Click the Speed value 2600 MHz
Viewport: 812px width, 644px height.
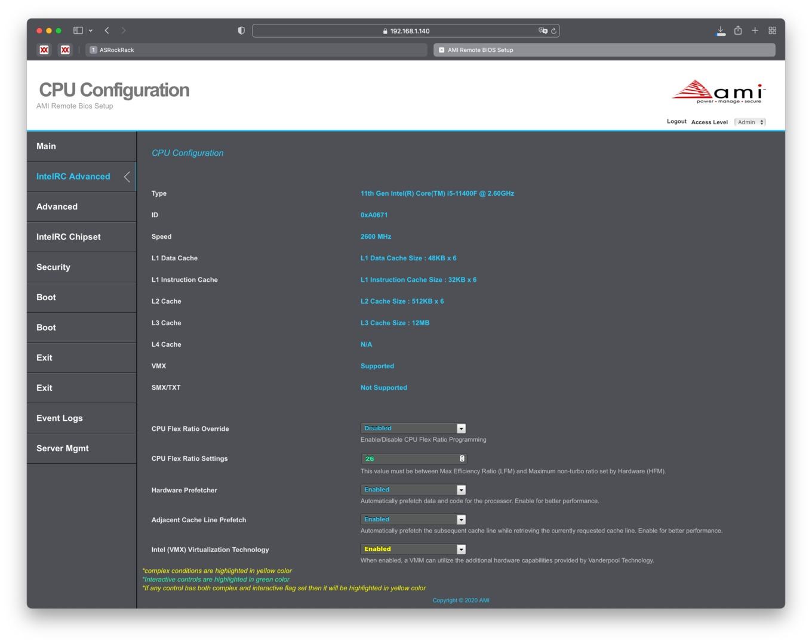376,236
